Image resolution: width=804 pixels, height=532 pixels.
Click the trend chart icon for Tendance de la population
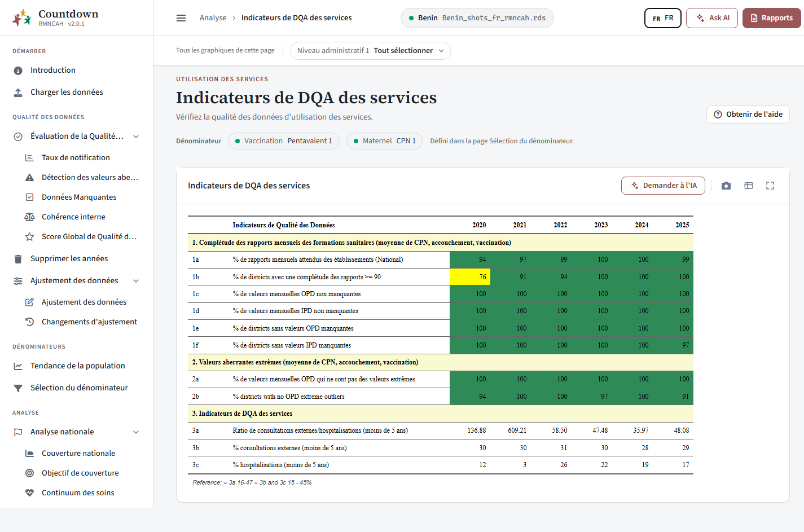(18, 366)
